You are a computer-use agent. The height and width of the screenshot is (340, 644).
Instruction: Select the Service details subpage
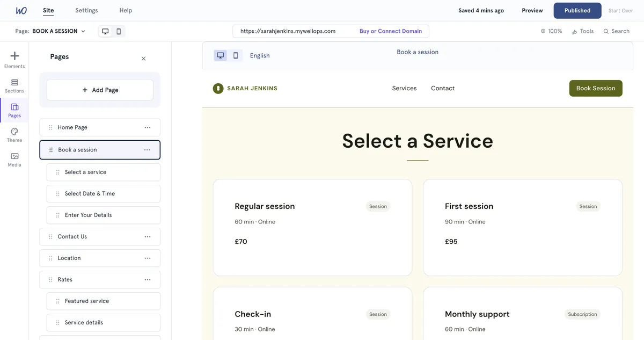[104, 322]
